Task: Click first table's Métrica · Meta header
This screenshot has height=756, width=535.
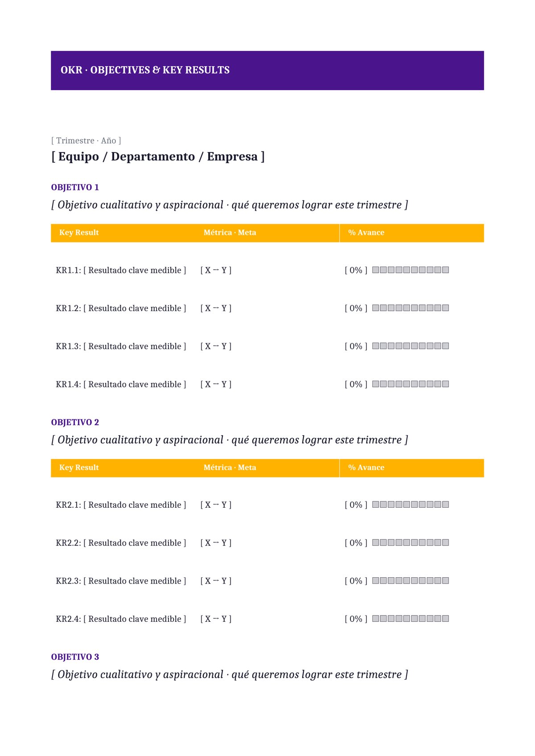Action: pyautogui.click(x=230, y=233)
